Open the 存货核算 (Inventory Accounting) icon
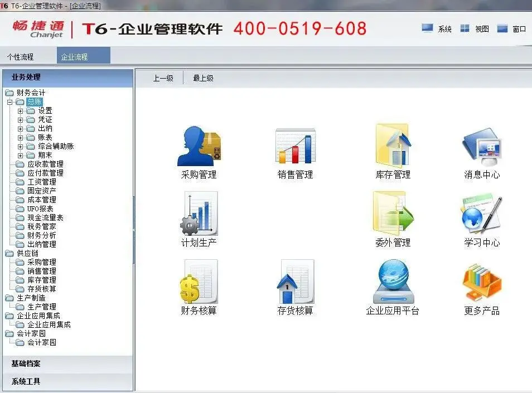532x393 pixels. (296, 284)
